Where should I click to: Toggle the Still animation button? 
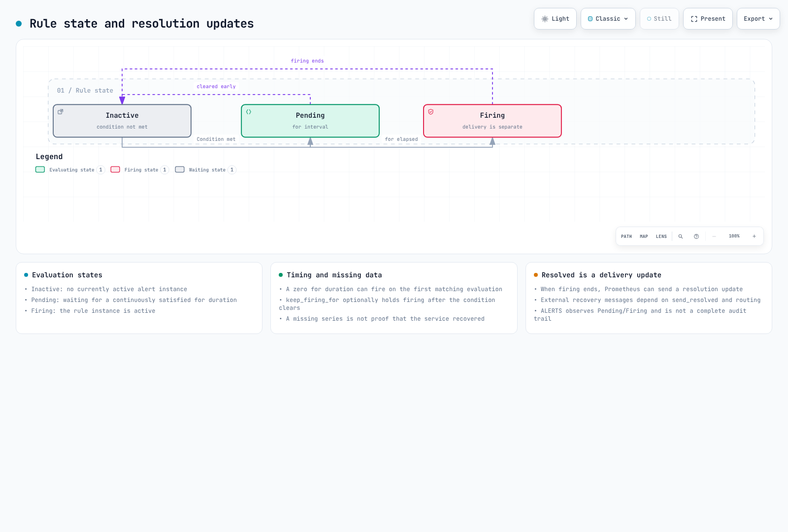(659, 19)
